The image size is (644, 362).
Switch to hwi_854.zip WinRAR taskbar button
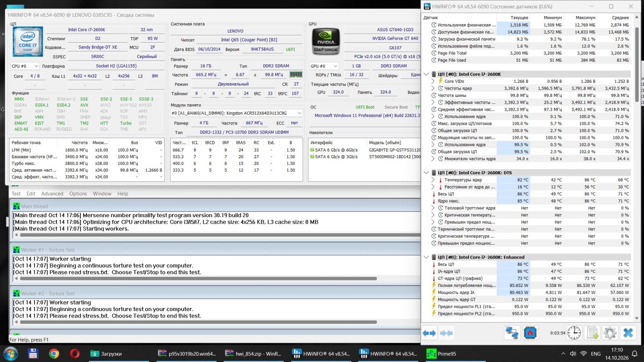point(253,354)
